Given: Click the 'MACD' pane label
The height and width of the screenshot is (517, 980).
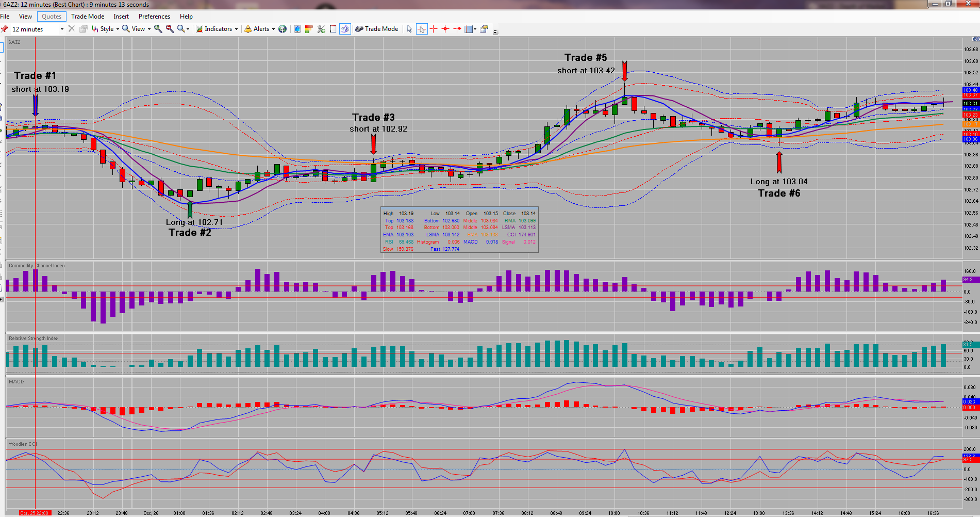Looking at the screenshot, I should coord(16,382).
